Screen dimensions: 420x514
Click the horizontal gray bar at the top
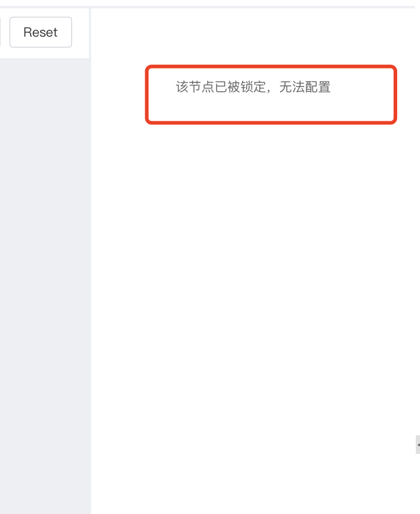pyautogui.click(x=210, y=7)
